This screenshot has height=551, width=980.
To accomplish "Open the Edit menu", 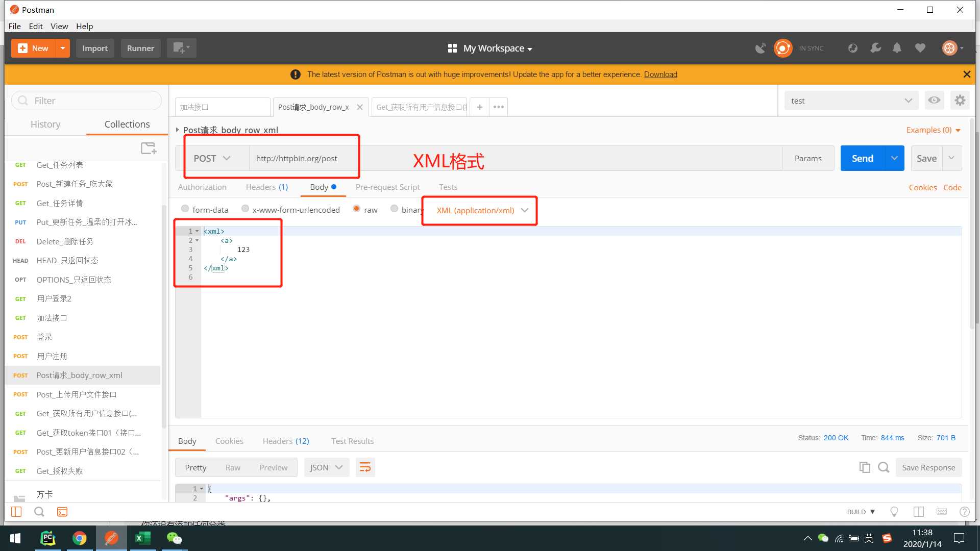I will 36,26.
